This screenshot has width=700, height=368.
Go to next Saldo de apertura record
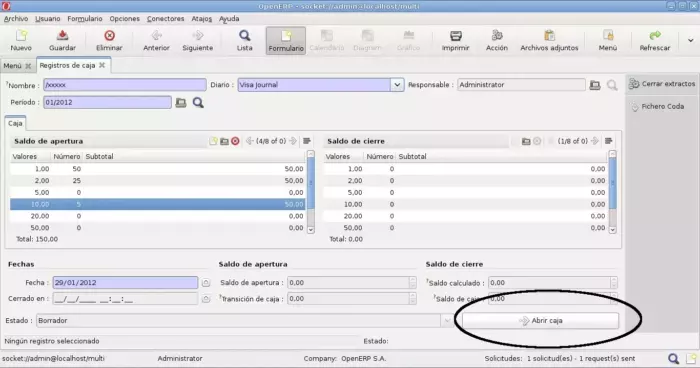293,141
